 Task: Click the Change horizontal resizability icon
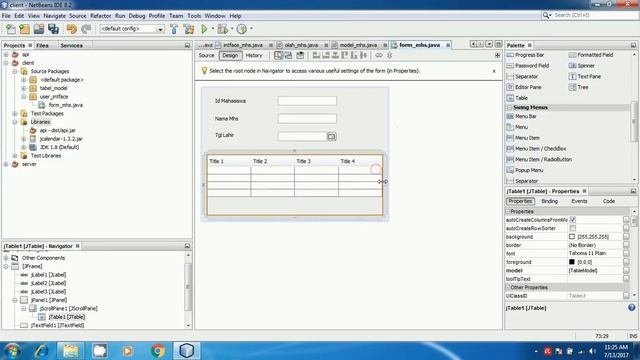point(379,56)
